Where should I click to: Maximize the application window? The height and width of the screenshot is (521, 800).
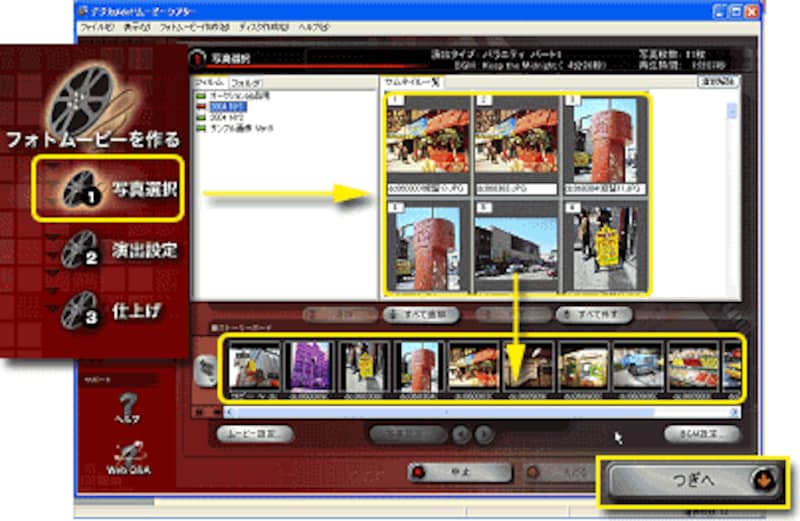[x=735, y=12]
